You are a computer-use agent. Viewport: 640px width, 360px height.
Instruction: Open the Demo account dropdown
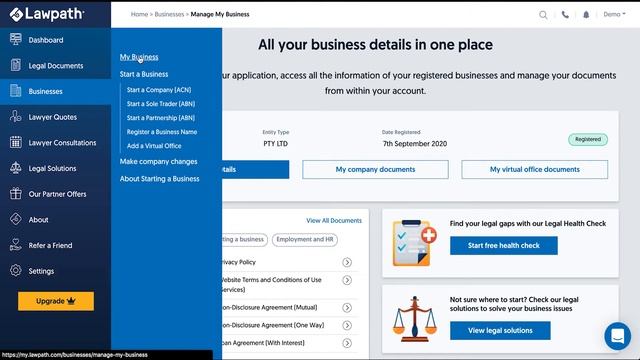coord(614,14)
